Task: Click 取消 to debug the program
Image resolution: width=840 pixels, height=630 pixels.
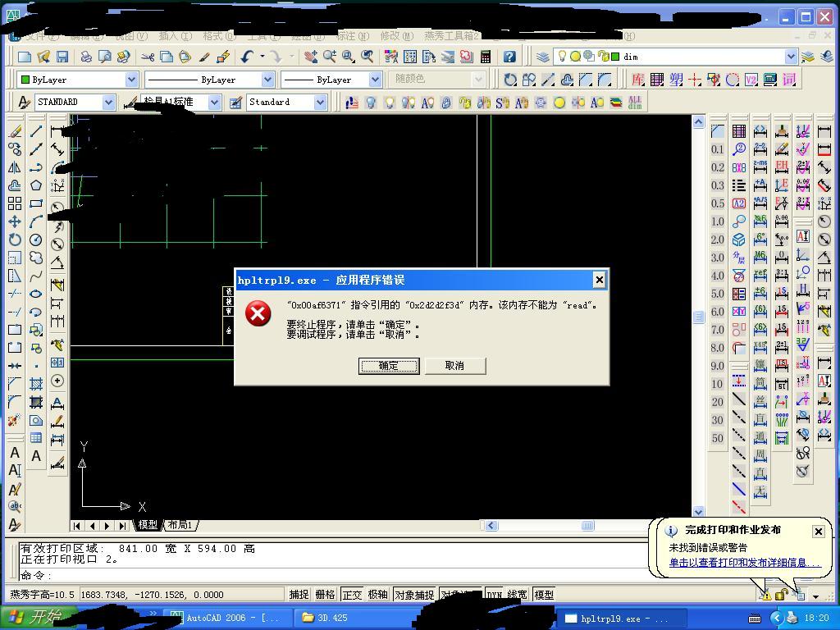Action: tap(454, 366)
